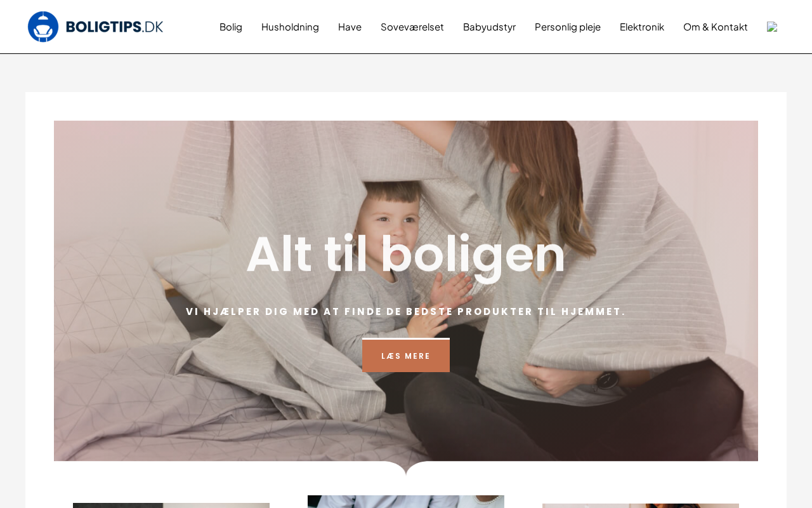Open the left article thumbnail at the bottom
The width and height of the screenshot is (812, 508).
(x=171, y=505)
